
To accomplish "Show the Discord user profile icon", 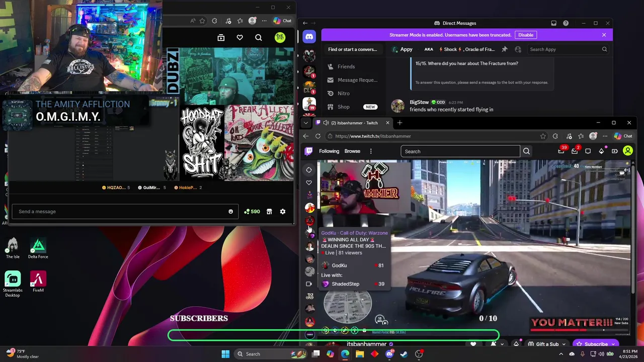I will pyautogui.click(x=518, y=49).
